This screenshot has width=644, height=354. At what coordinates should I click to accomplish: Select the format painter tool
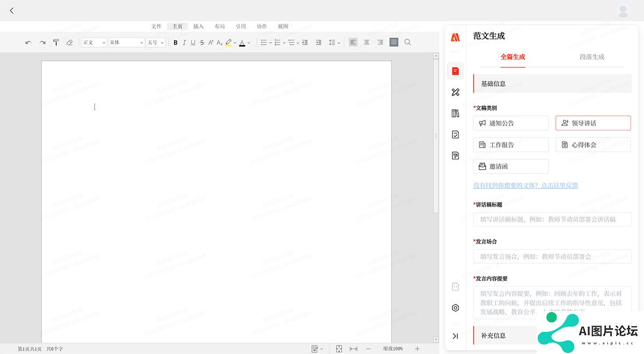(x=56, y=42)
